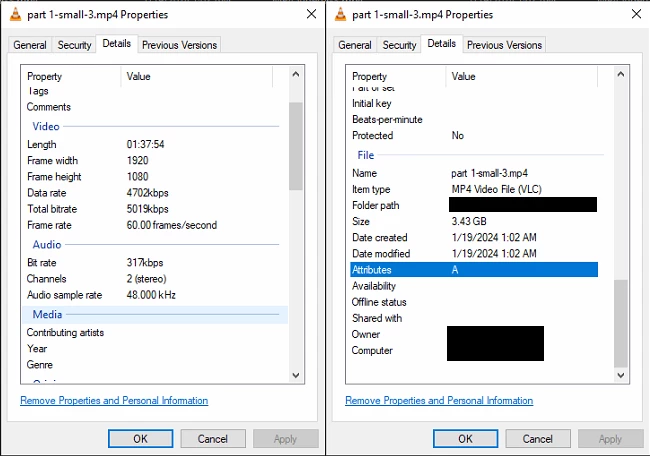
Task: Select the Details tab in the left window
Action: (117, 44)
